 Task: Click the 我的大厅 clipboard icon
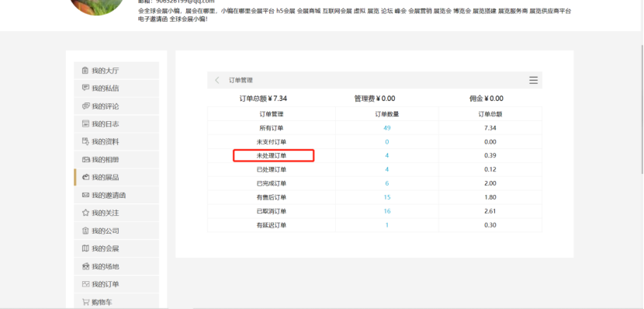click(x=85, y=71)
